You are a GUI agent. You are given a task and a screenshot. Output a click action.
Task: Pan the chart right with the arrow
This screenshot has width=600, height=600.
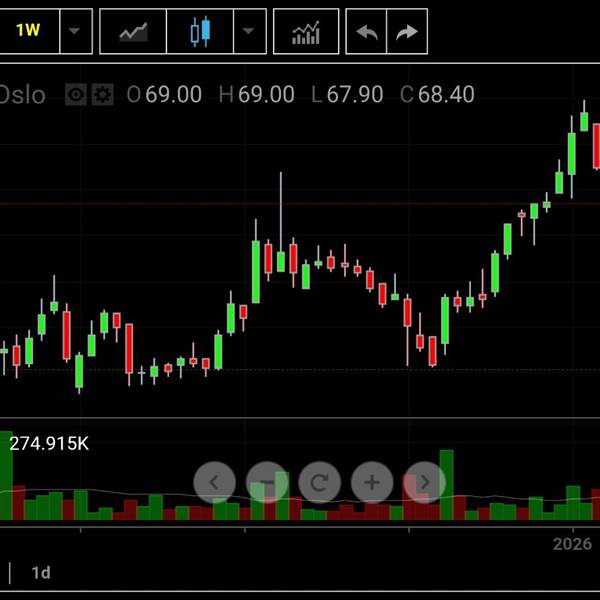tap(424, 482)
